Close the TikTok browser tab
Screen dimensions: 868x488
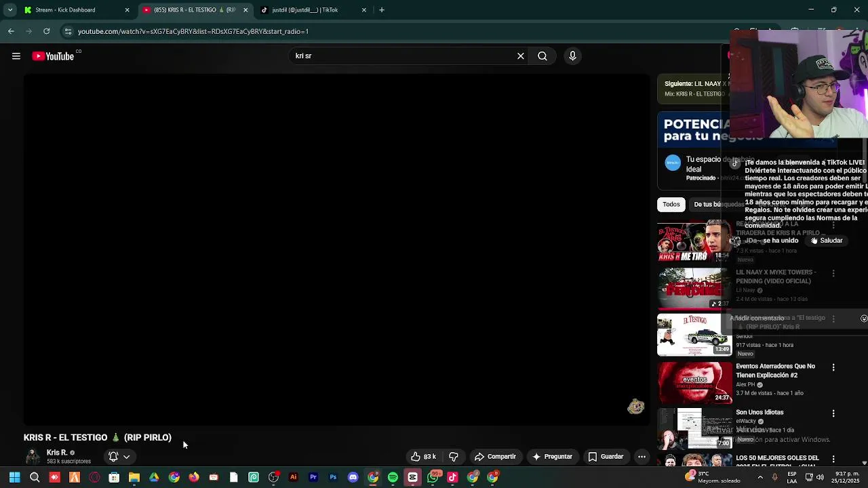[x=364, y=10]
